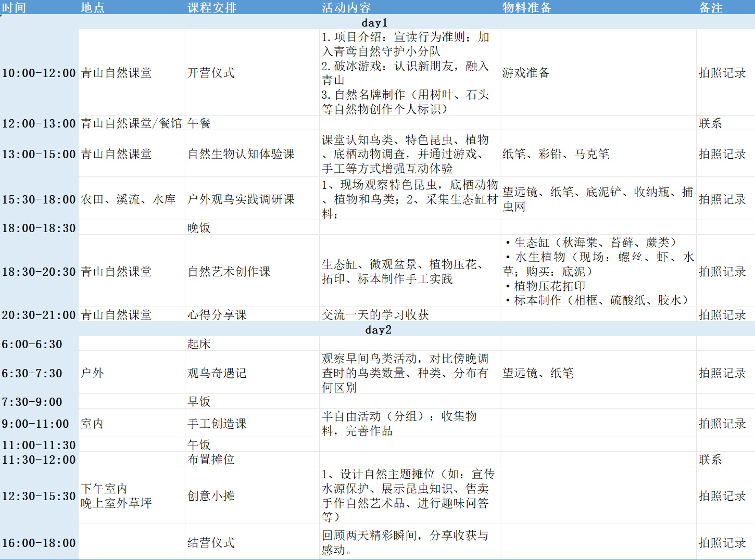Image resolution: width=755 pixels, height=560 pixels.
Task: Click the day2 merged section row
Action: [378, 329]
